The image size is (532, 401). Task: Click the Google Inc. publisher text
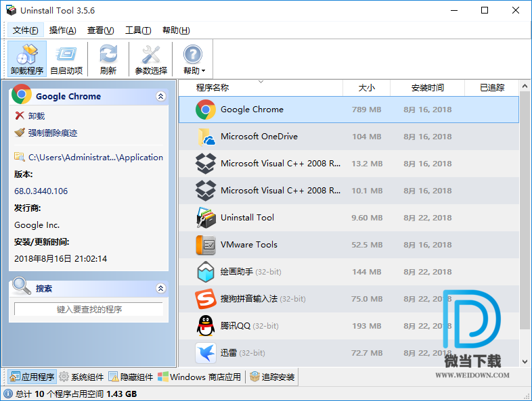(x=37, y=225)
